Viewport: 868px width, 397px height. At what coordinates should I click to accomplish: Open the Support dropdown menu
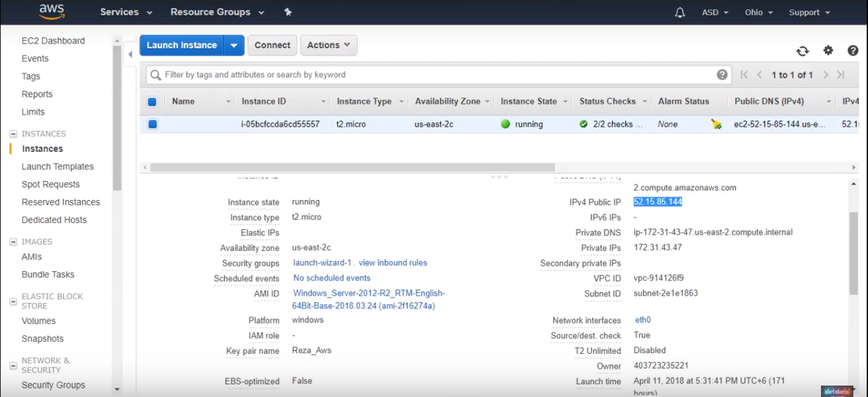coord(810,13)
